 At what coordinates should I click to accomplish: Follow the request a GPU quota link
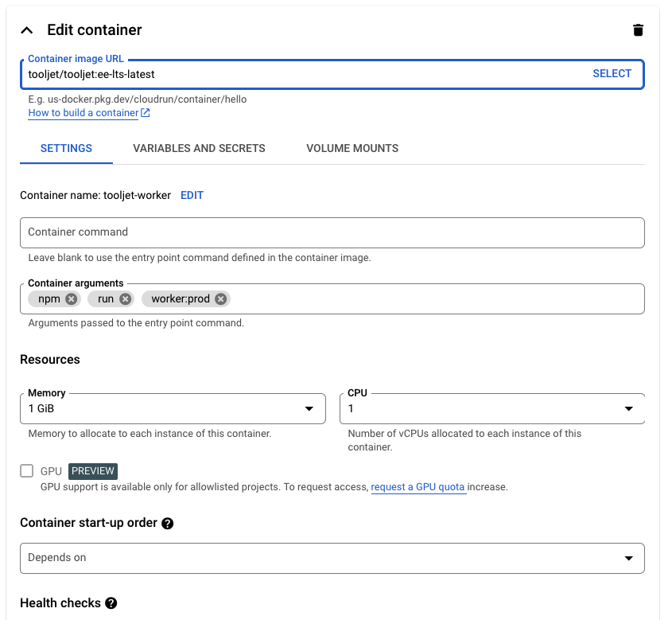[418, 487]
